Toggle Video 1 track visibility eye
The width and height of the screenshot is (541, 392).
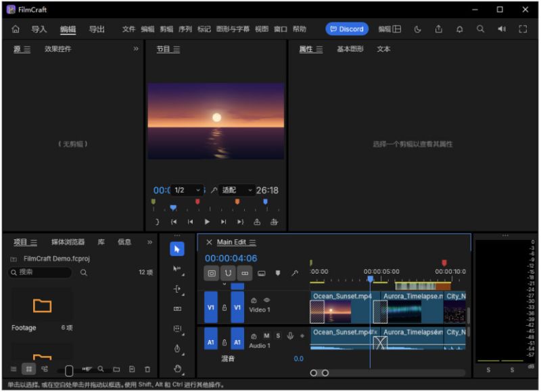(x=266, y=300)
